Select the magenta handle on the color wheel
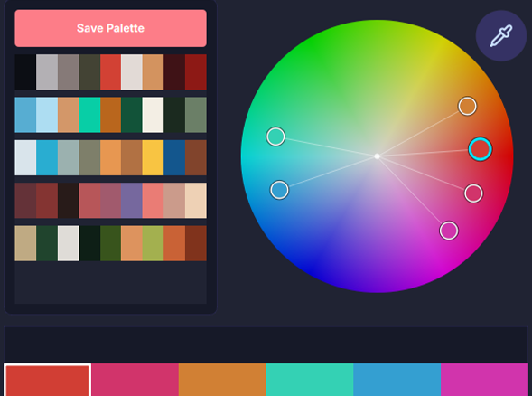 coord(449,231)
